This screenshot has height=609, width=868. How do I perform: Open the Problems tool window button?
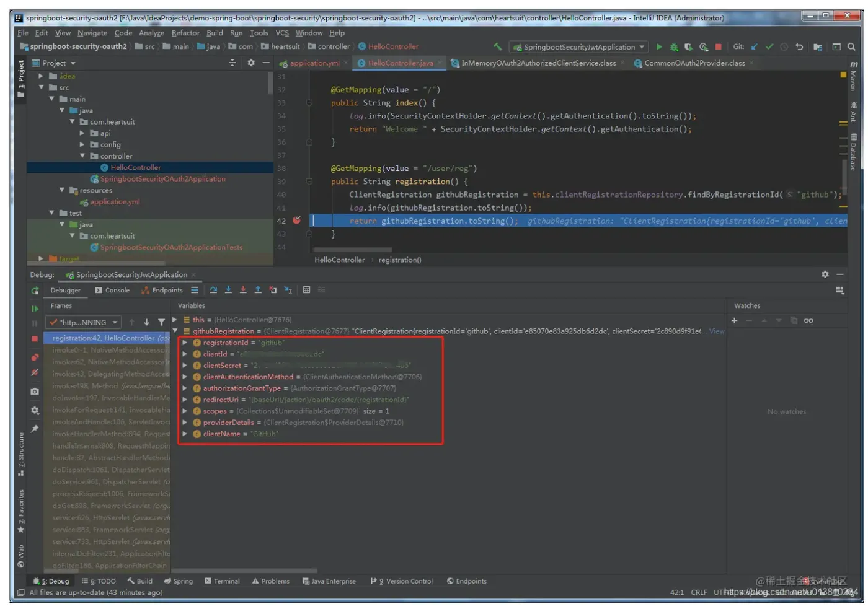click(x=270, y=581)
